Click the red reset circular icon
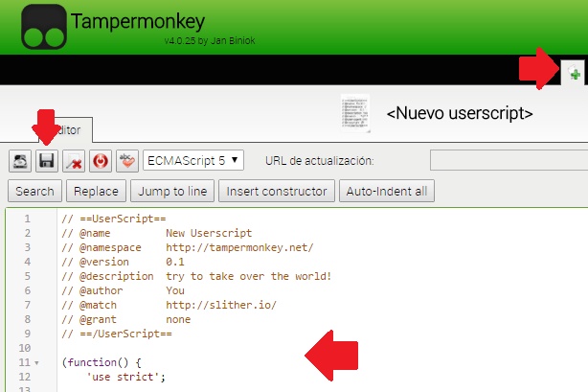The height and width of the screenshot is (392, 588). click(101, 161)
